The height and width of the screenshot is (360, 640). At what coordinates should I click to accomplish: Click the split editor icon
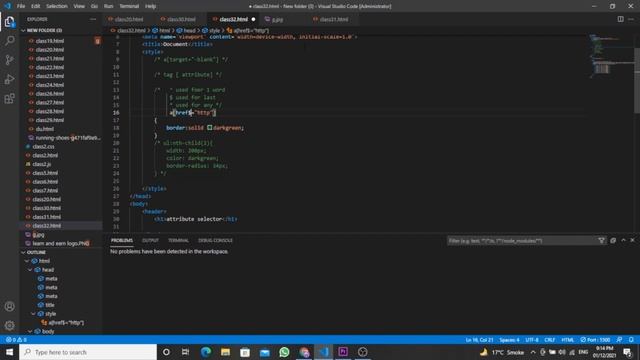tap(620, 19)
